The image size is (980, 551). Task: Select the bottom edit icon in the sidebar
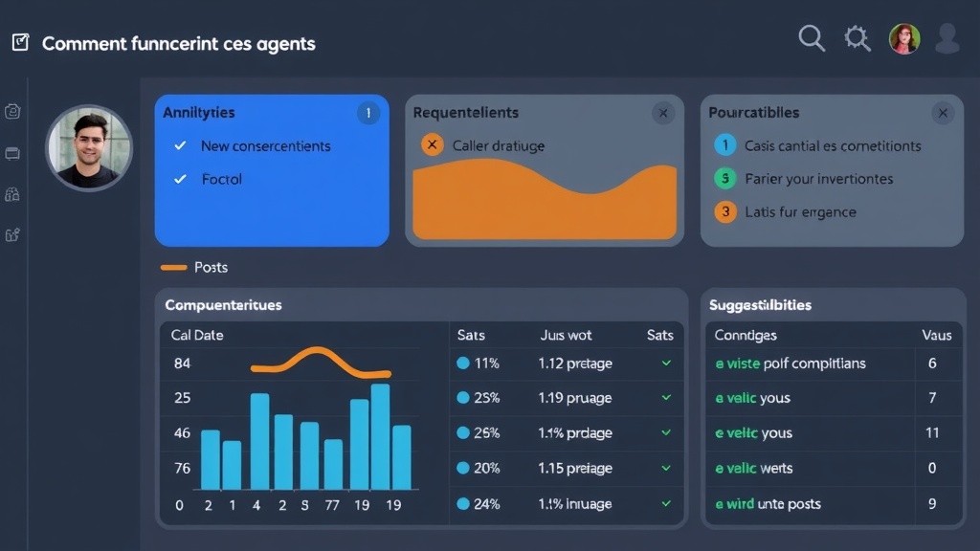(x=12, y=232)
